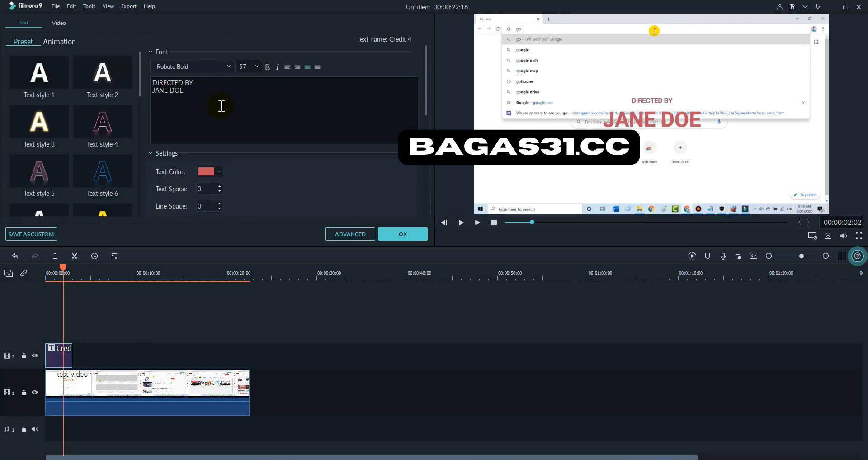Click the OK button
The height and width of the screenshot is (460, 868).
(x=403, y=234)
